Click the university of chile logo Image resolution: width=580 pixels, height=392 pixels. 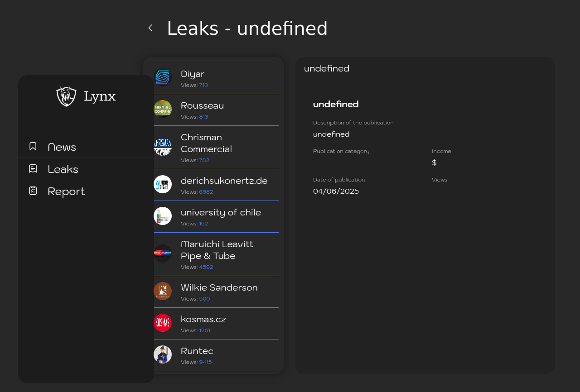163,216
